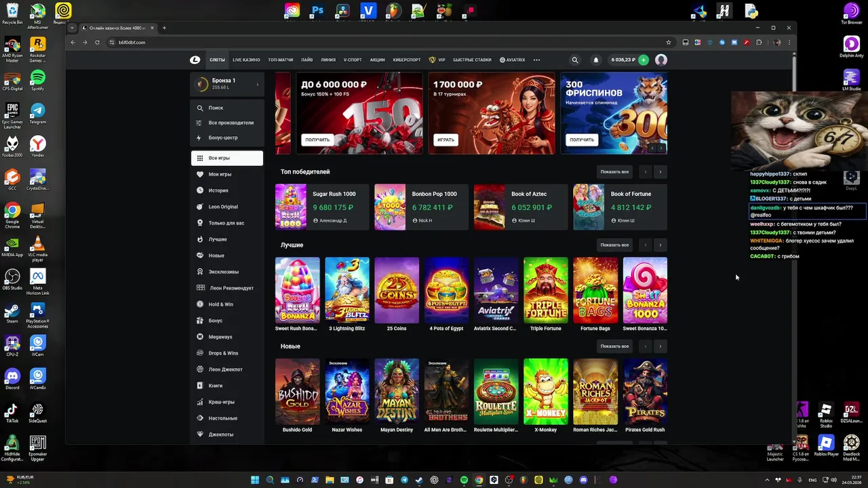
Task: Open Dolphin Anty desktop icon
Action: pyautogui.click(x=851, y=46)
